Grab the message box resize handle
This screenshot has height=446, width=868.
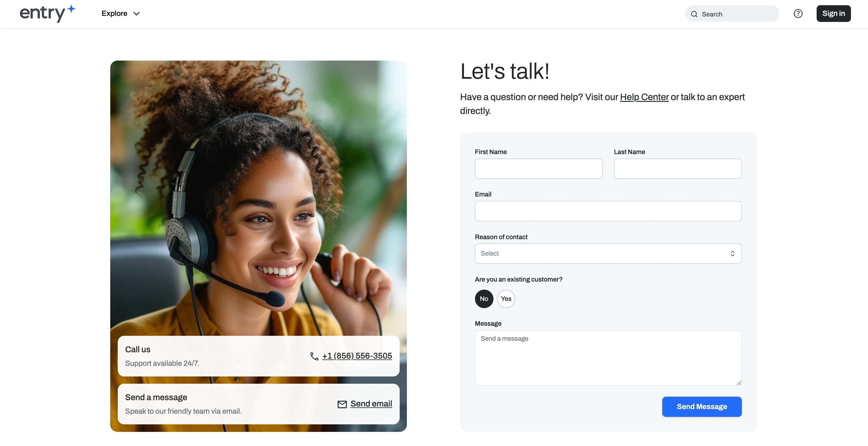point(739,383)
